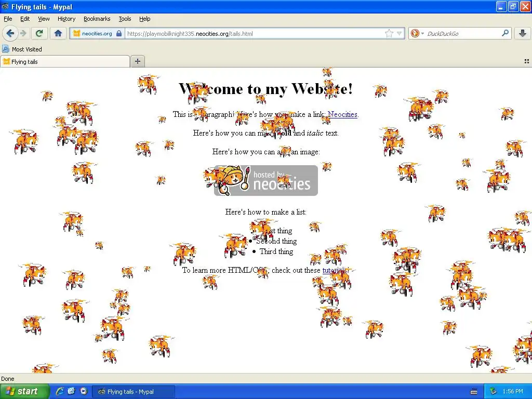Minimize the Mypal window
This screenshot has width=532, height=399.
coord(501,6)
